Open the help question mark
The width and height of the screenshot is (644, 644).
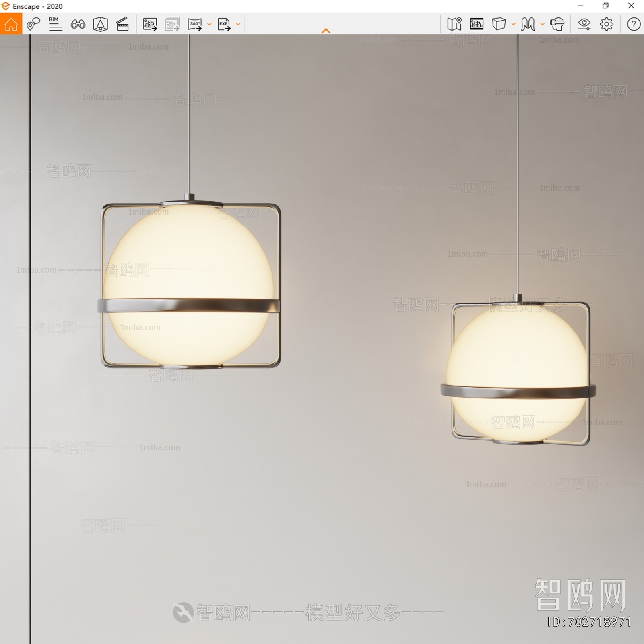tap(634, 24)
